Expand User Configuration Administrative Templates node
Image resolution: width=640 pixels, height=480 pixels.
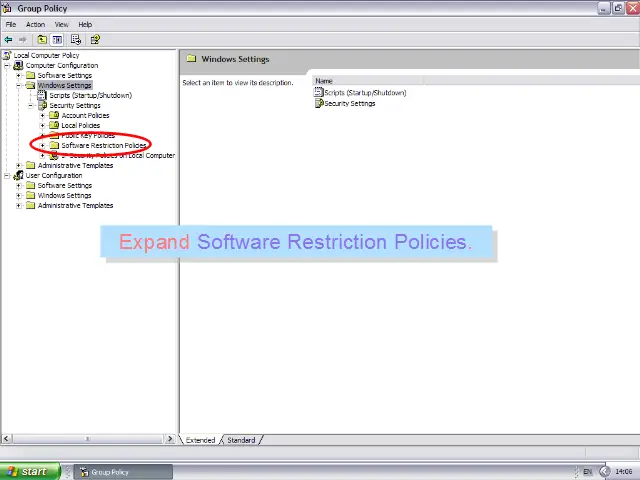[x=19, y=205]
